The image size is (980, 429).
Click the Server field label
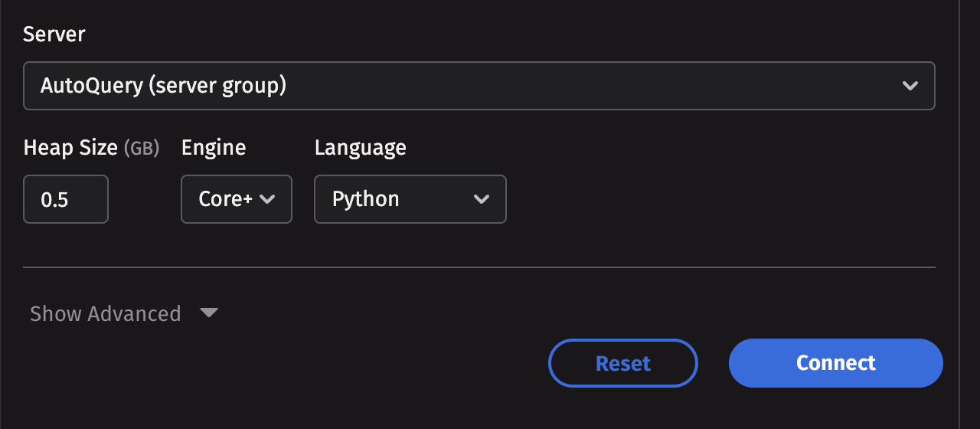(54, 34)
